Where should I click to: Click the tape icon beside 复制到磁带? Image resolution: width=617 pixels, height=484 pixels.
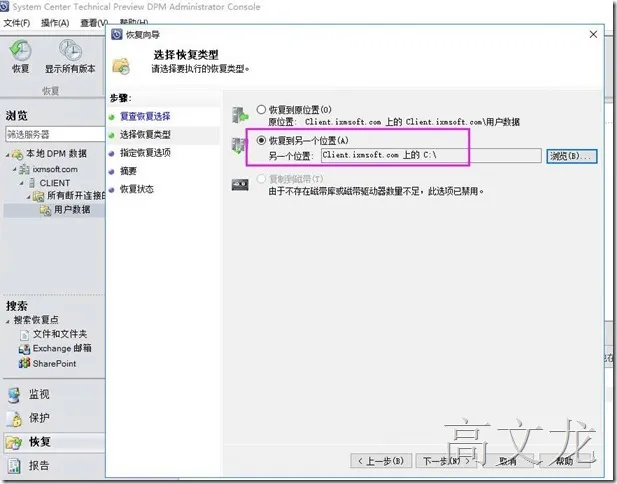[240, 184]
